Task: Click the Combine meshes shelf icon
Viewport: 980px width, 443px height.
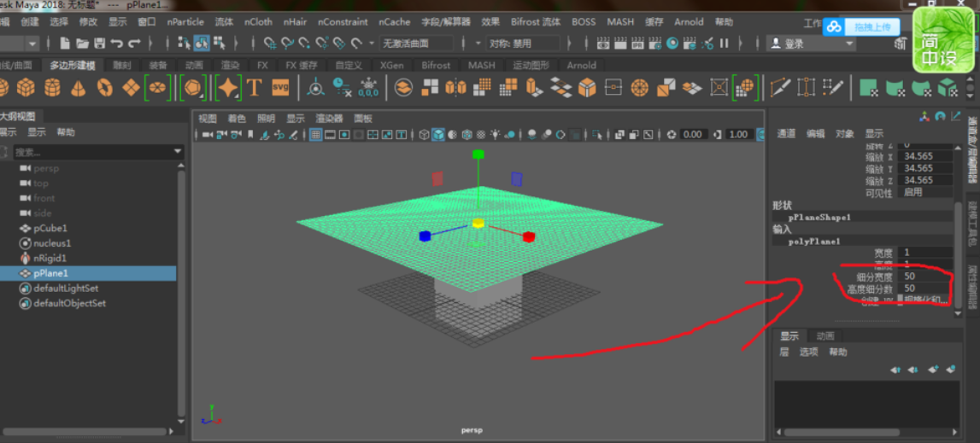Action: [x=404, y=87]
